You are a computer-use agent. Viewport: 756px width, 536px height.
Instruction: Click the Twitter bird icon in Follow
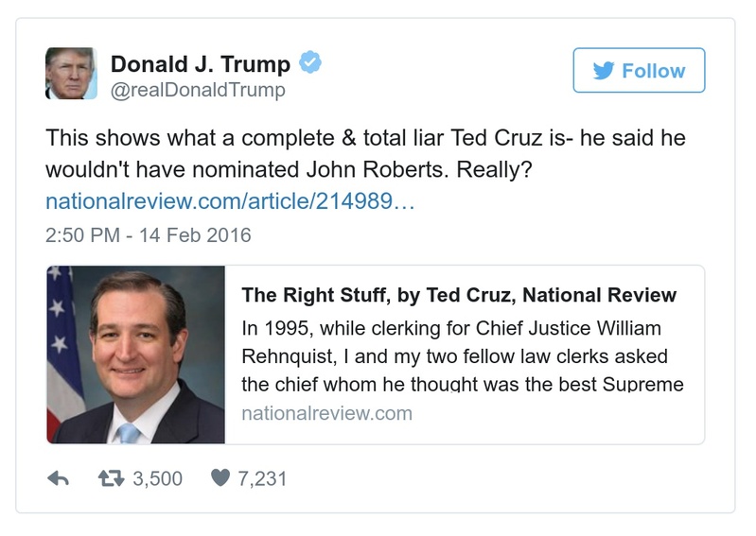tap(604, 71)
